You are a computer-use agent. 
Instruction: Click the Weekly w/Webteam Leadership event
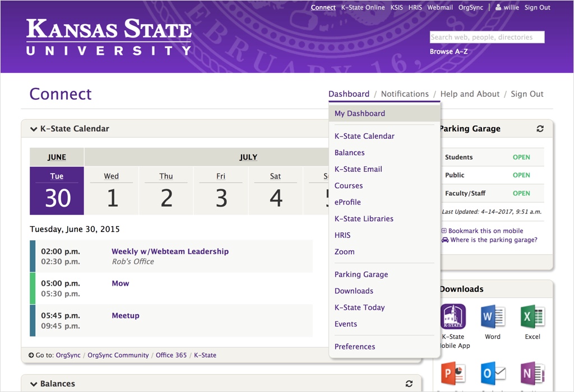point(170,251)
